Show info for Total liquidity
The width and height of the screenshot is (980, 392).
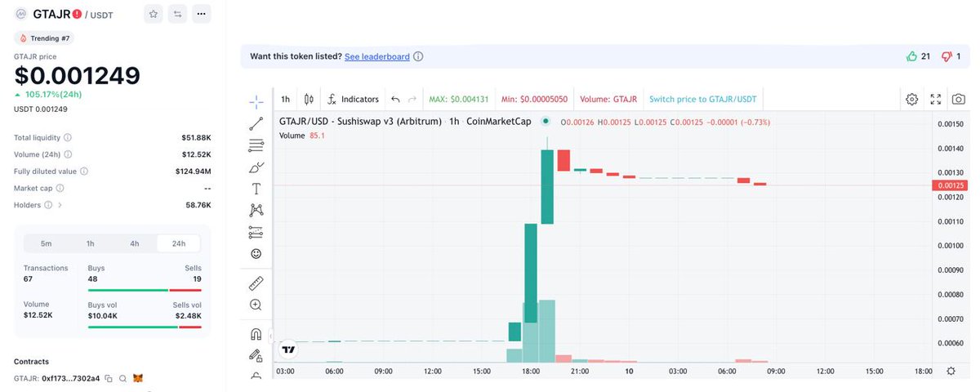[68, 138]
